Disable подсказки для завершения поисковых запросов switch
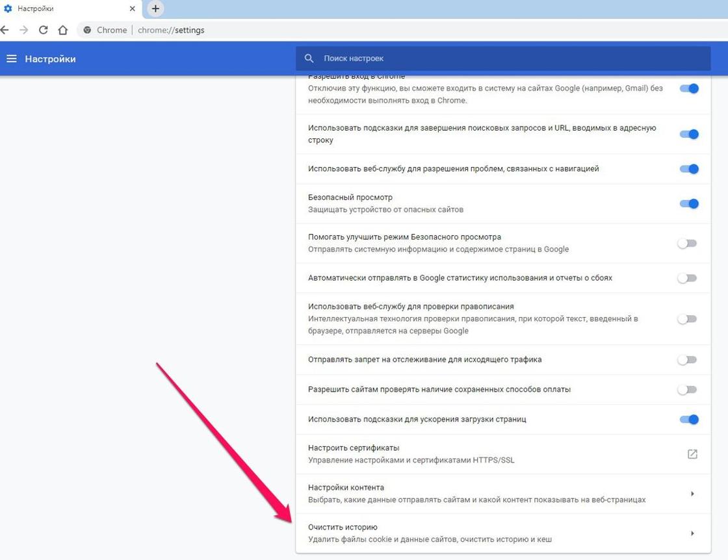 (689, 134)
